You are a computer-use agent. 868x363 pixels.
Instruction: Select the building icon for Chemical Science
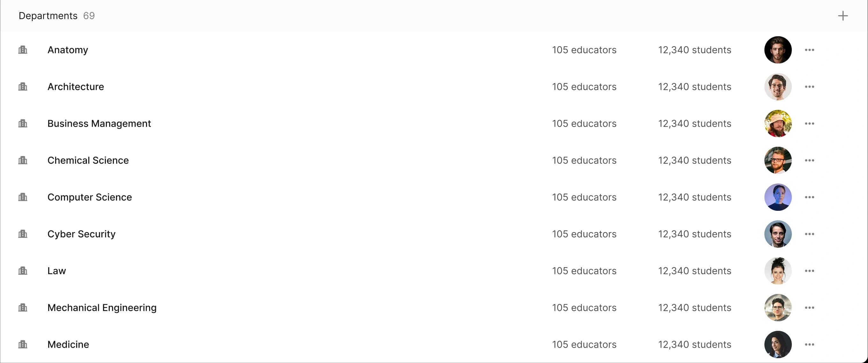(x=23, y=160)
